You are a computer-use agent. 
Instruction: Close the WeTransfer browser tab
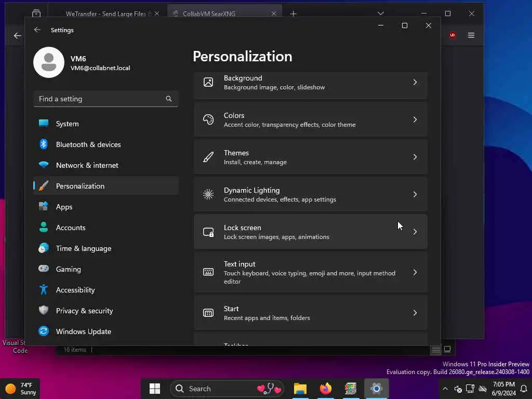click(157, 14)
